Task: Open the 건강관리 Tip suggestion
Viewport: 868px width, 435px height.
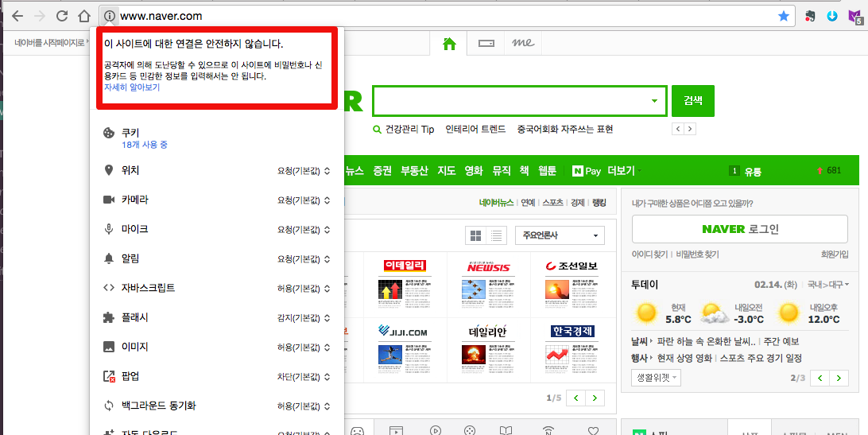Action: (409, 130)
